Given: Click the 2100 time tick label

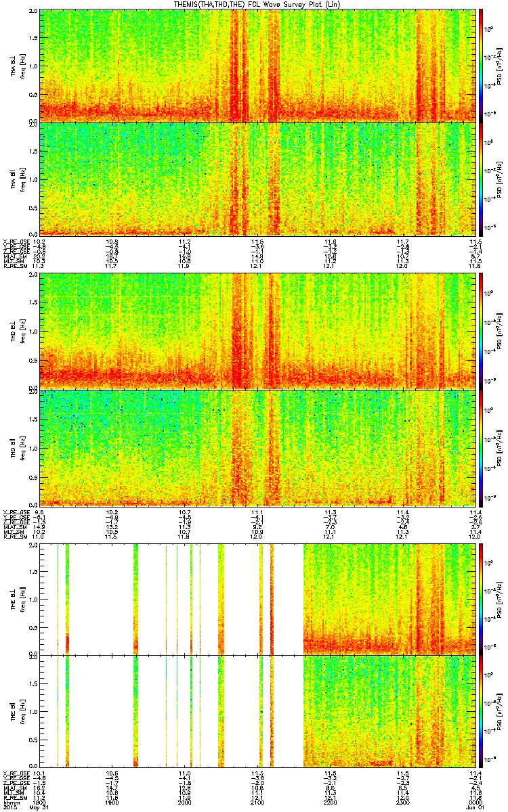Looking at the screenshot, I should (256, 801).
